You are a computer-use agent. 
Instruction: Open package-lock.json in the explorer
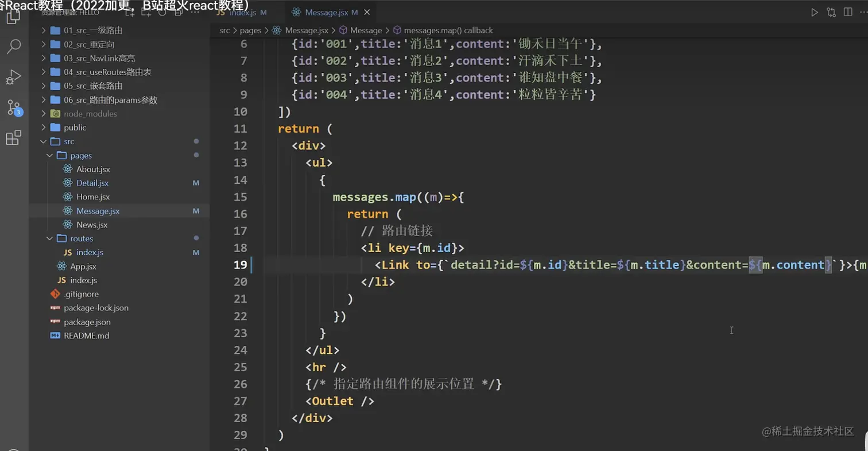pos(96,308)
